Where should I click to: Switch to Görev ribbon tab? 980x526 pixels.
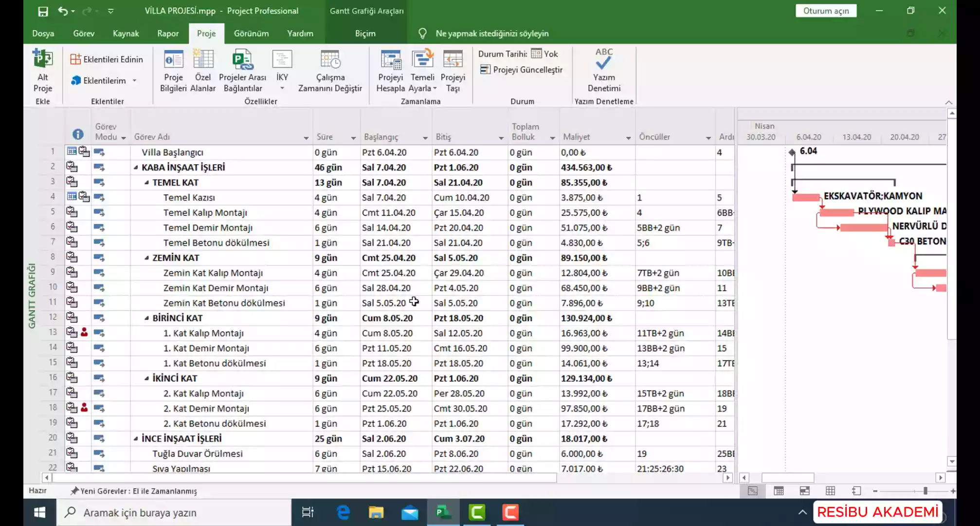[84, 33]
